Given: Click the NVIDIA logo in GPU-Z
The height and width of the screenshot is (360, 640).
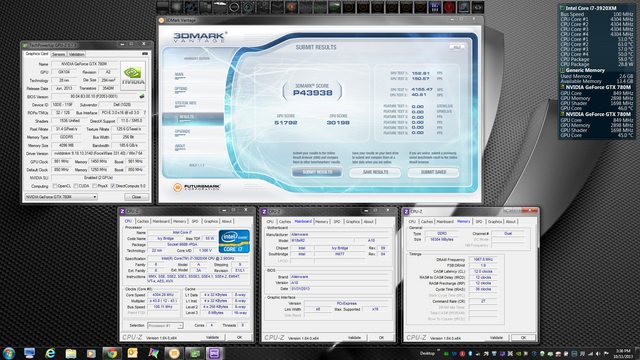Looking at the screenshot, I should pos(133,76).
